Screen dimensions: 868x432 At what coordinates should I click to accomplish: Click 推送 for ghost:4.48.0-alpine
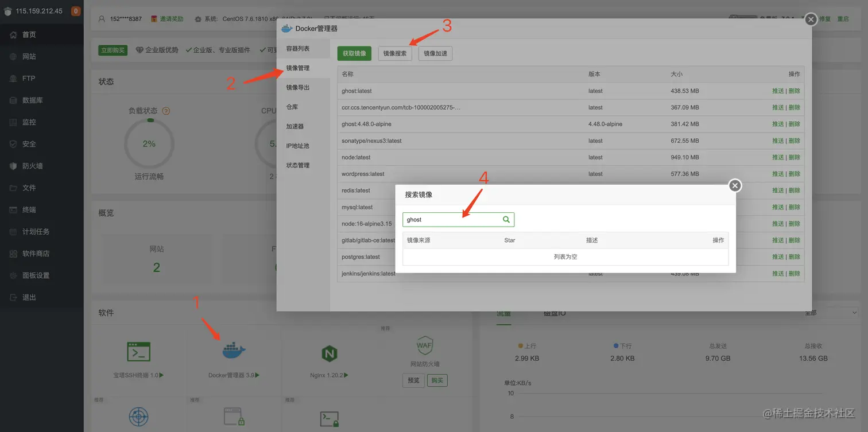778,124
